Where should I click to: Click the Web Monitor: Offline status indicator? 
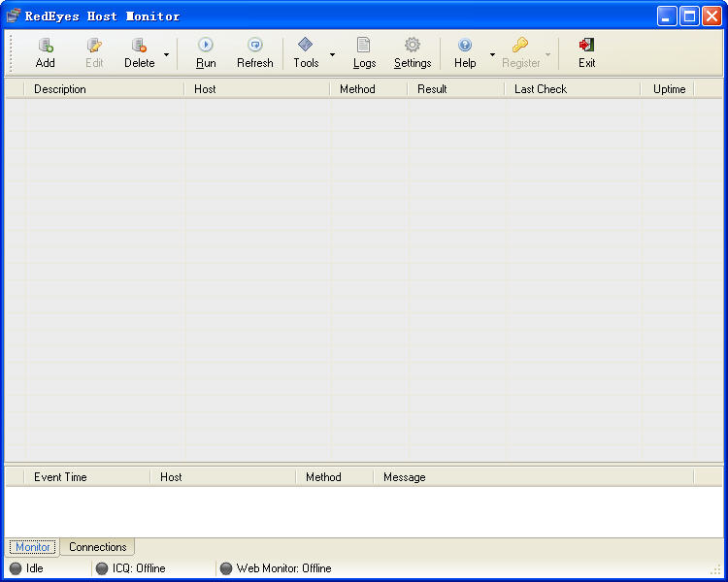[276, 568]
